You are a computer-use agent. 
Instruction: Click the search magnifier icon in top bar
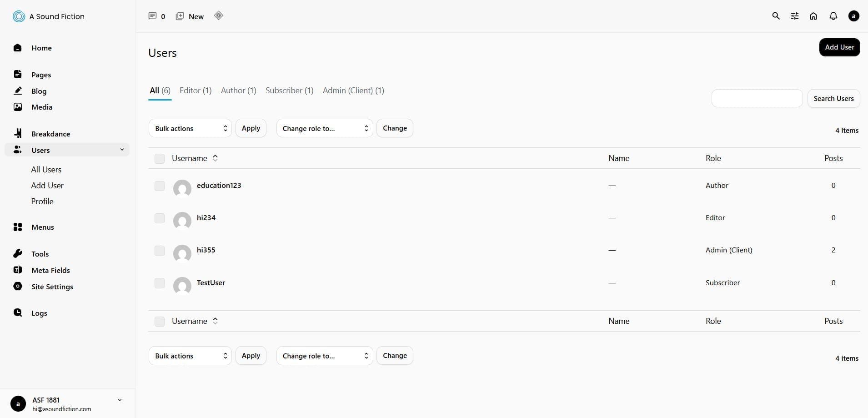(x=776, y=16)
